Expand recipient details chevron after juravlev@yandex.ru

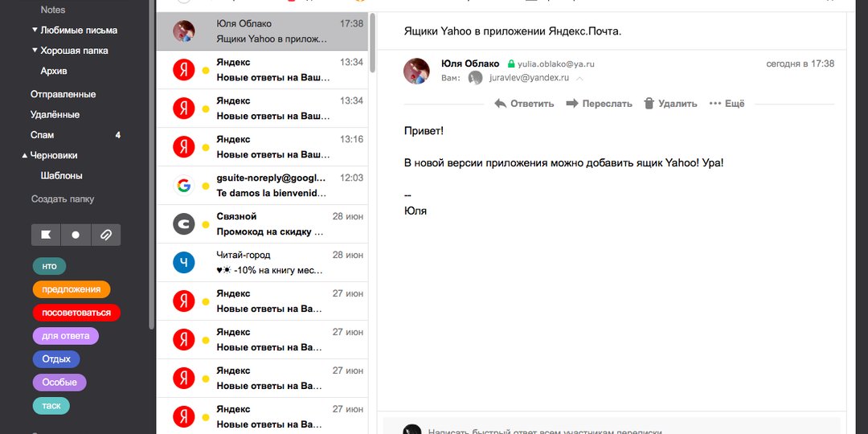coord(579,79)
